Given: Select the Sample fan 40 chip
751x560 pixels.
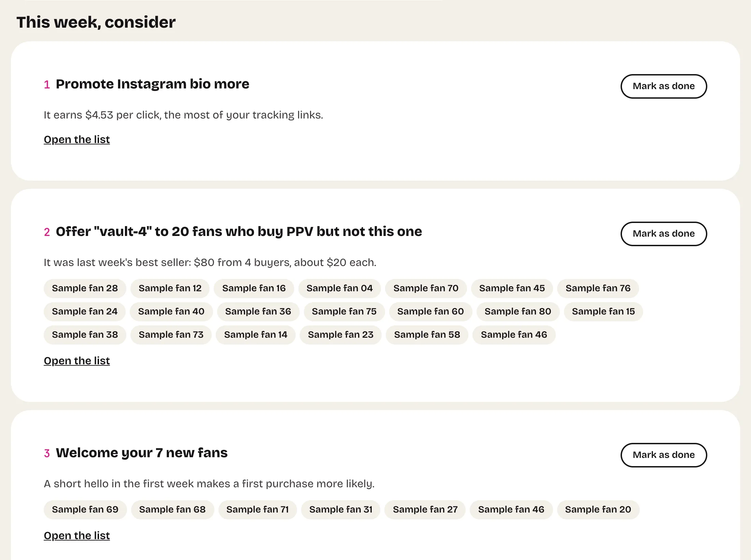Looking at the screenshot, I should (x=171, y=311).
